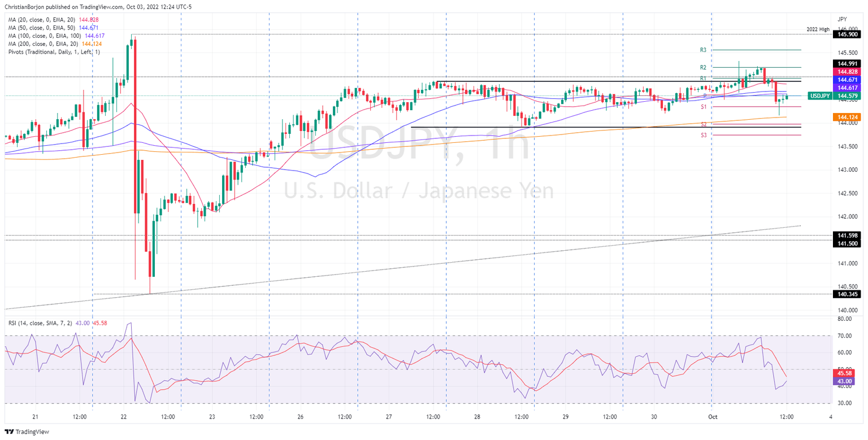Select date 23 on the time axis
Viewport: 868px width, 440px height.
pos(212,417)
